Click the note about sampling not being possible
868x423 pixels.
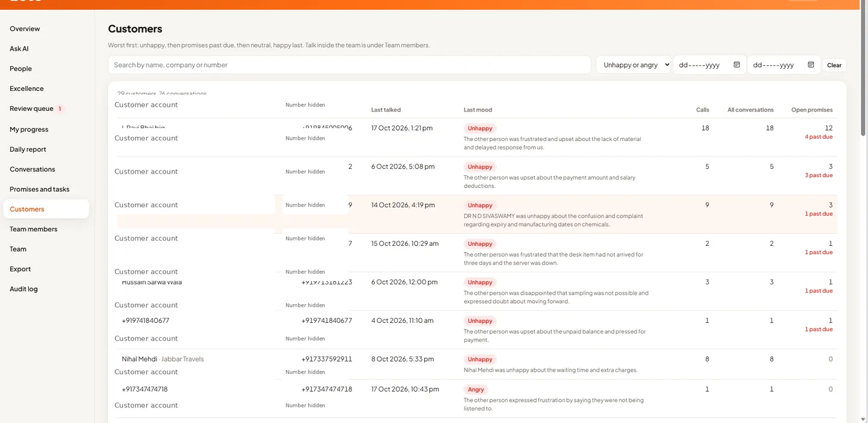pos(556,297)
